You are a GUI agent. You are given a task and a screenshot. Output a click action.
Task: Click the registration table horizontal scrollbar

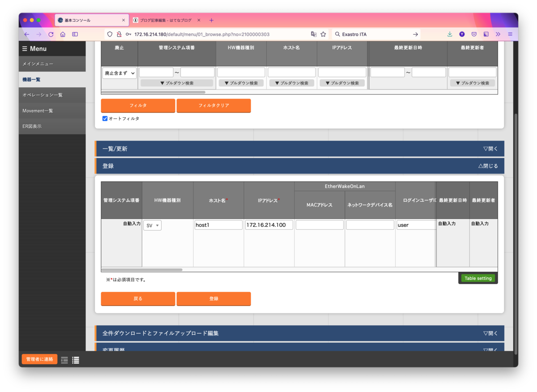(x=142, y=270)
